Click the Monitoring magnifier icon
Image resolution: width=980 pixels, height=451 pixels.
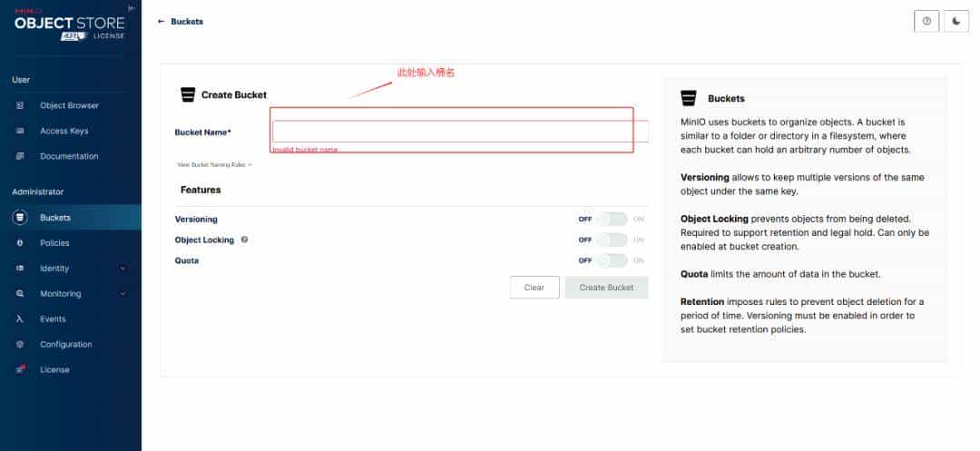click(20, 294)
